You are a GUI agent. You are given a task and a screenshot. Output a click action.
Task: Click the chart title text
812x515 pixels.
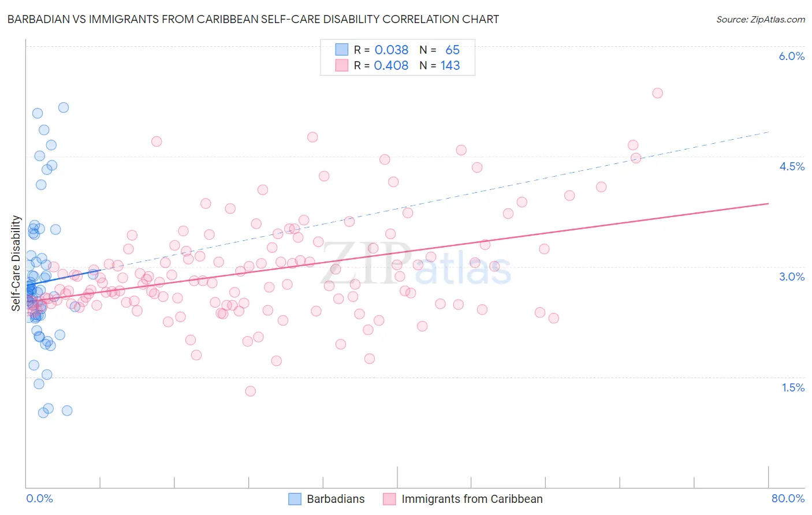pyautogui.click(x=253, y=19)
